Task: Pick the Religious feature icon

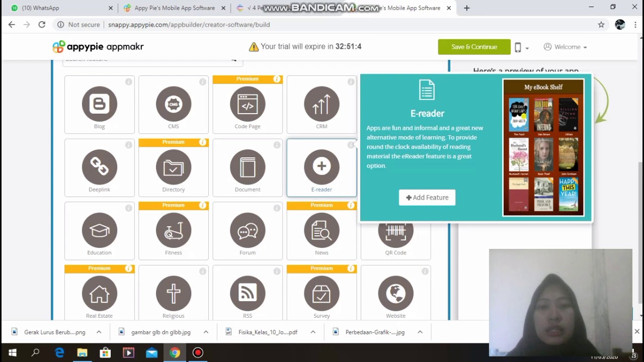Action: tap(174, 294)
